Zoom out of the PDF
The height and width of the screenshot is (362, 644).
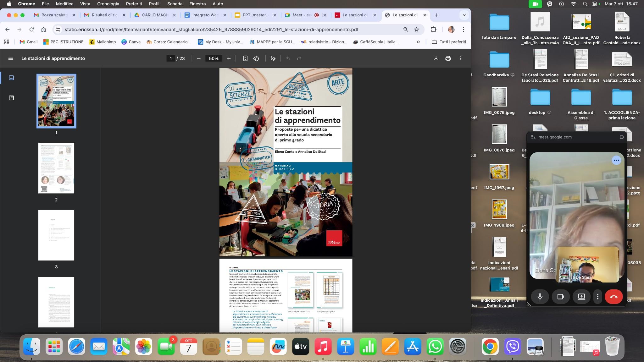tap(198, 58)
